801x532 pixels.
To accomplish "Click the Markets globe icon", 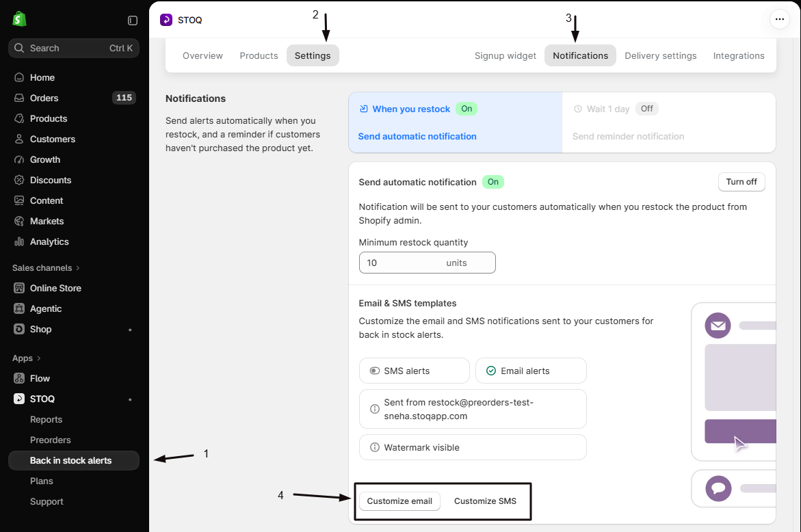I will (x=19, y=221).
